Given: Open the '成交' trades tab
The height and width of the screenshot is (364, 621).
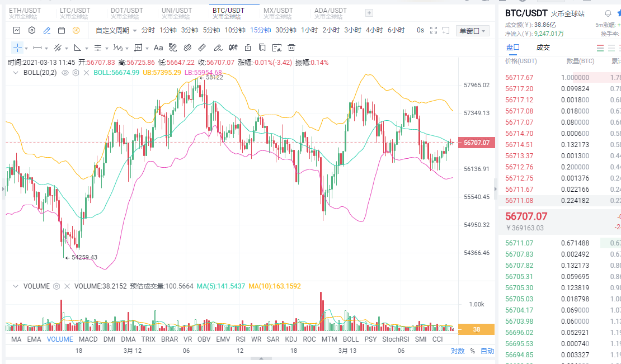Looking at the screenshot, I should (x=543, y=48).
